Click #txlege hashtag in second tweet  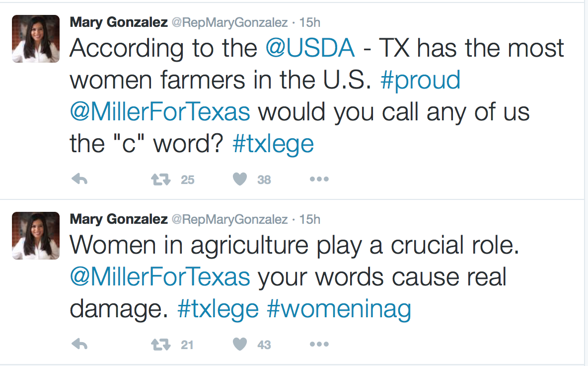218,309
